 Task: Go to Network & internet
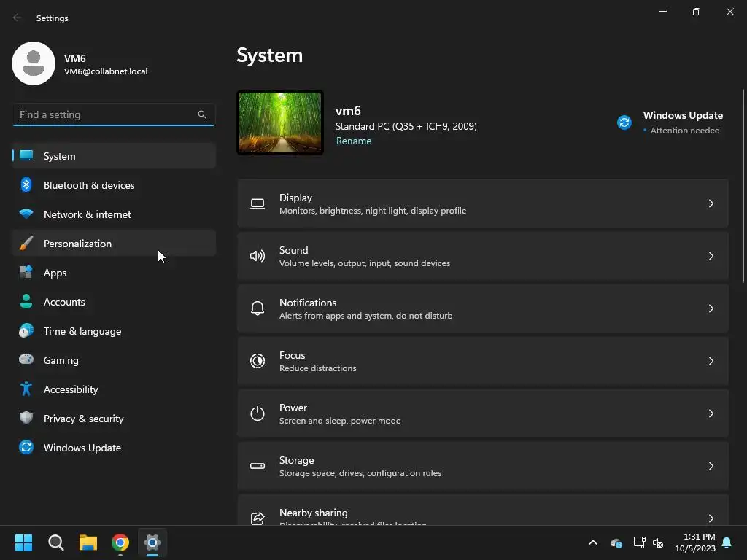coord(114,214)
